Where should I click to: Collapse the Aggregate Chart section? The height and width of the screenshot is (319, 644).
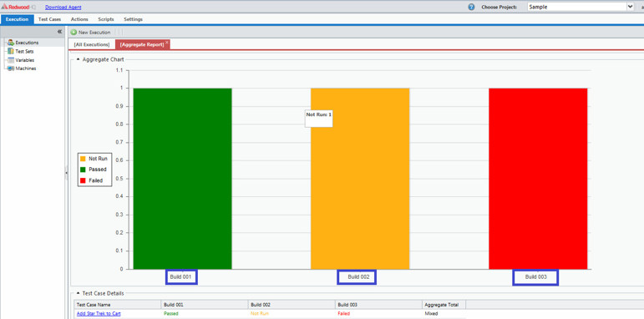point(78,59)
